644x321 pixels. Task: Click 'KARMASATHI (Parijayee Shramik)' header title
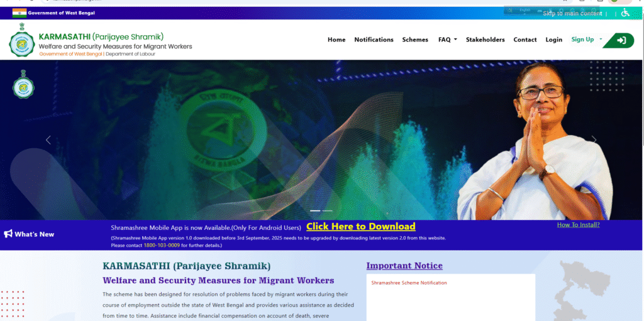pos(101,37)
